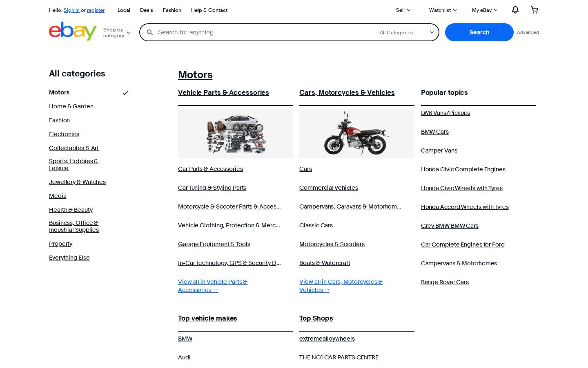Image resolution: width=588 pixels, height=368 pixels.
Task: Open Boats & Watercraft
Action: click(x=325, y=263)
